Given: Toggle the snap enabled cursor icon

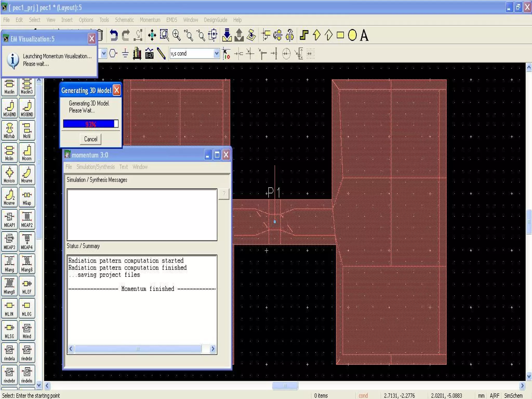Looking at the screenshot, I should [226, 54].
